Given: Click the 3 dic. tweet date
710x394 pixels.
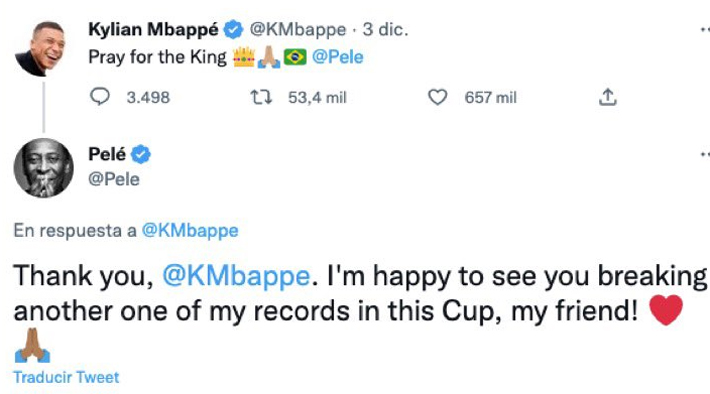Looking at the screenshot, I should [x=385, y=30].
